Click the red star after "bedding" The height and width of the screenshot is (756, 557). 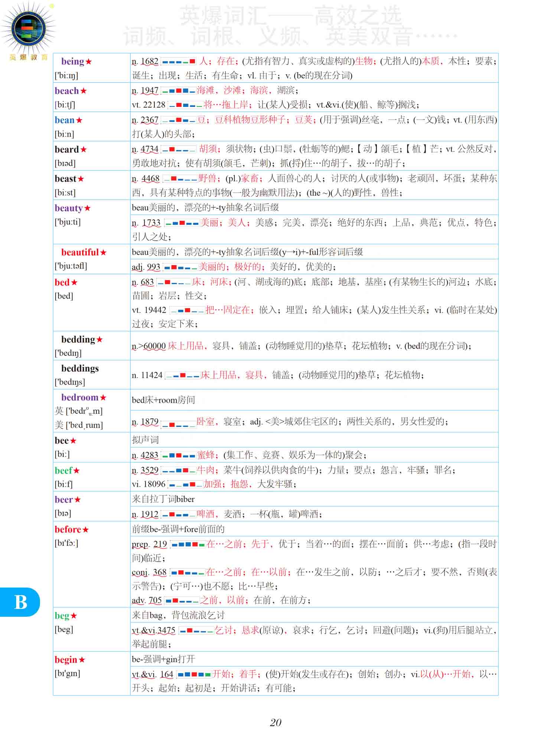pyautogui.click(x=100, y=340)
